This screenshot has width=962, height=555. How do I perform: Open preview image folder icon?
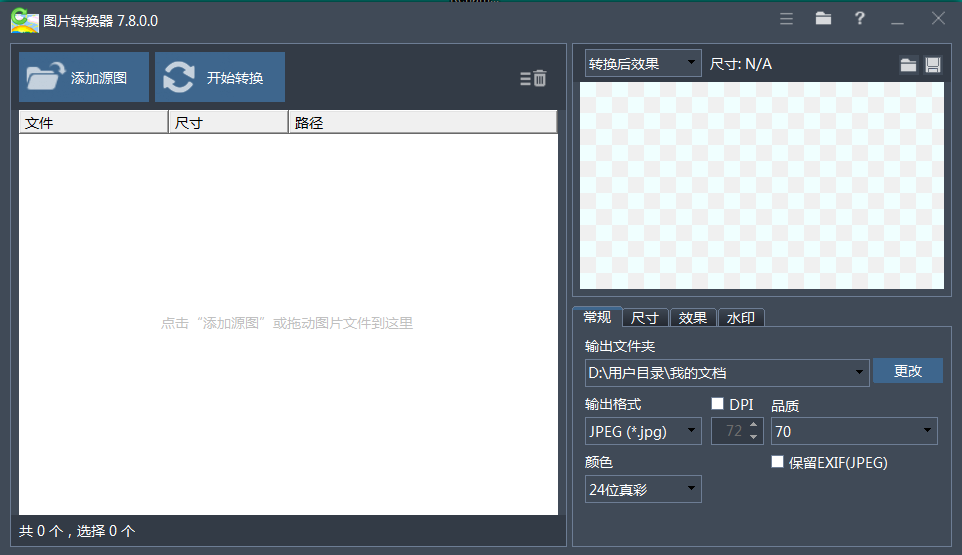908,65
